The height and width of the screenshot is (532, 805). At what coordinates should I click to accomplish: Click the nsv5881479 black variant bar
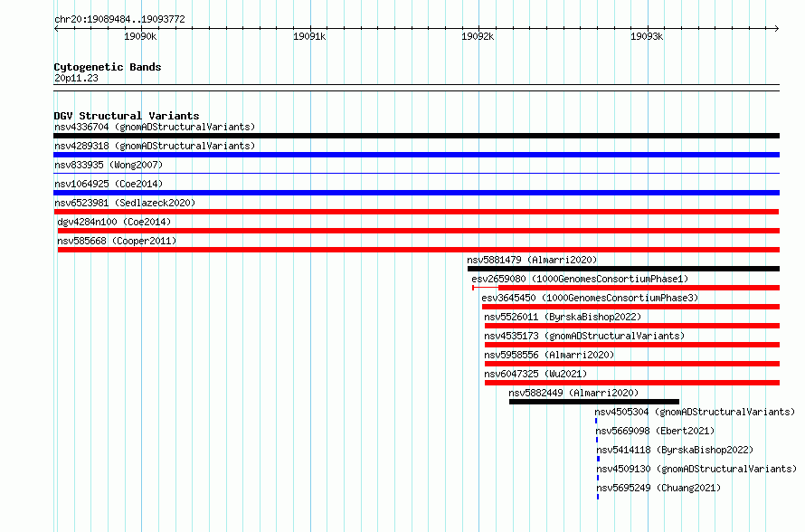(623, 269)
